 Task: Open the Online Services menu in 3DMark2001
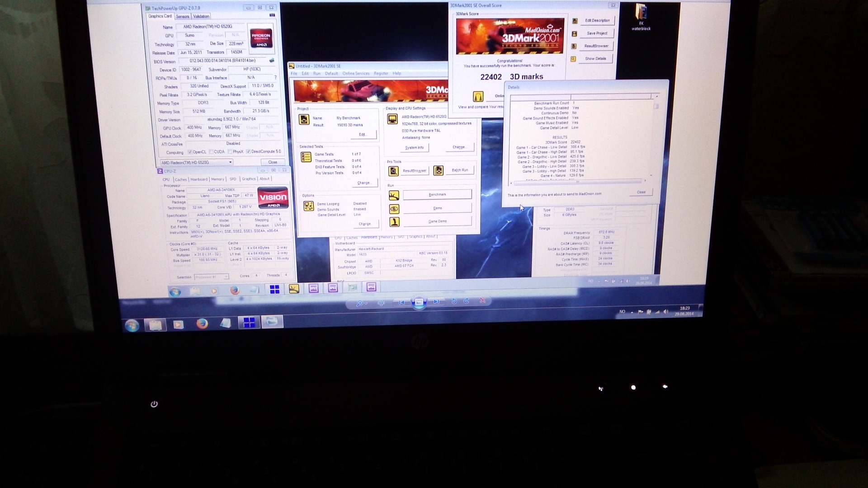click(x=356, y=73)
